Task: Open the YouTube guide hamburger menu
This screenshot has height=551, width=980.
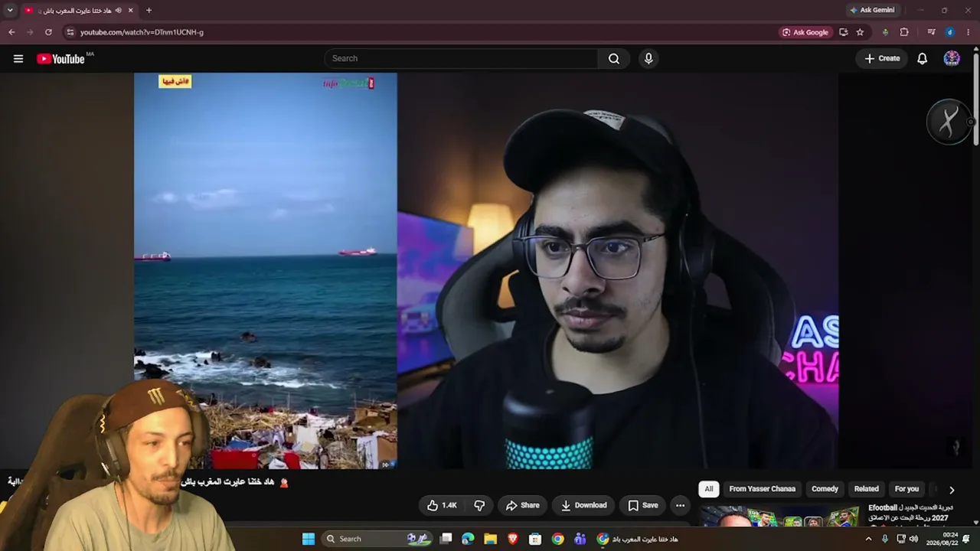Action: (x=18, y=58)
